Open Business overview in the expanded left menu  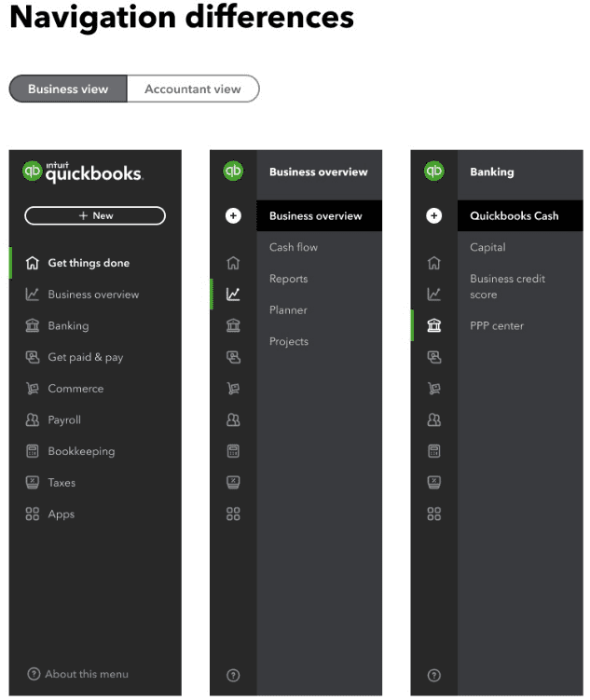click(95, 295)
